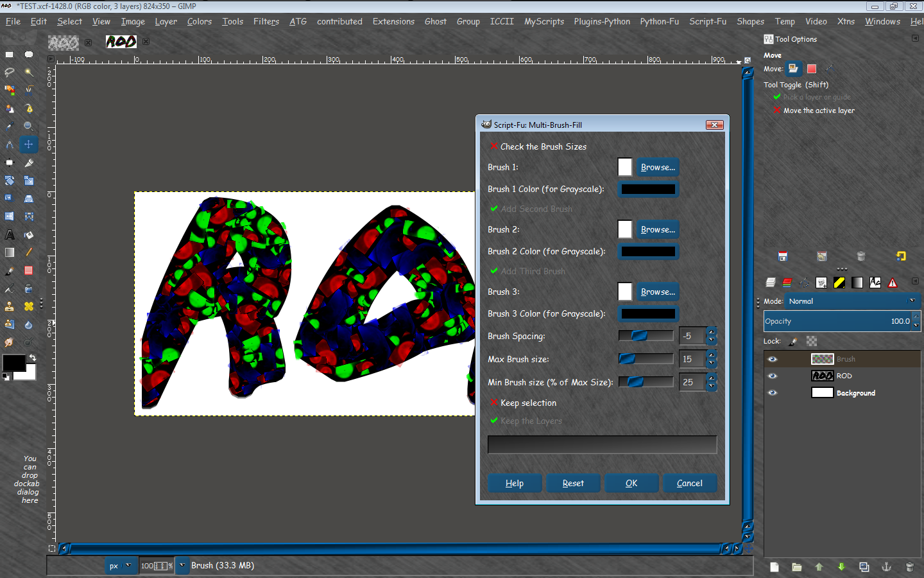Image resolution: width=924 pixels, height=578 pixels.
Task: Duplicate the selected layer
Action: (x=864, y=567)
